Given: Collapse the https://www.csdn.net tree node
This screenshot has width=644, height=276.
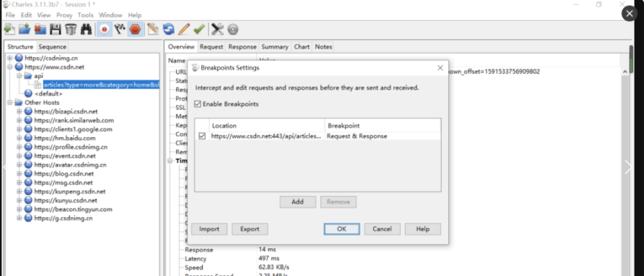Looking at the screenshot, I should [10, 67].
